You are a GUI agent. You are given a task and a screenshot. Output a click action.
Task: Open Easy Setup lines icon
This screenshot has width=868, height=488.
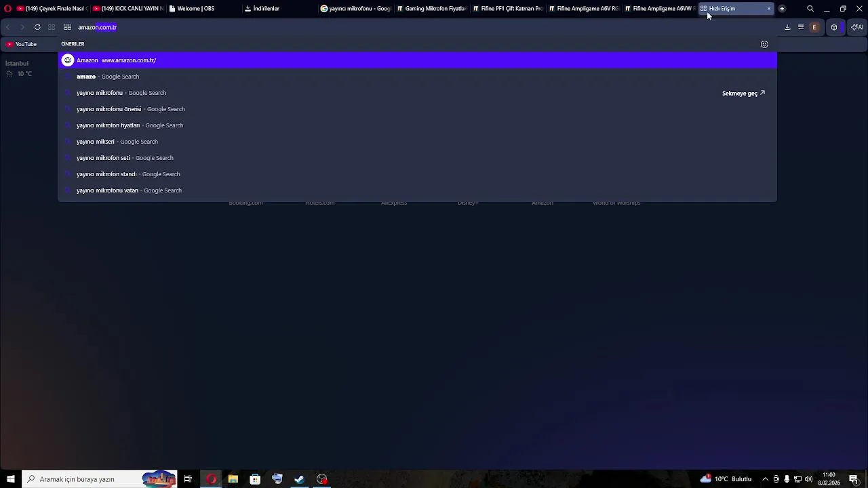[801, 27]
